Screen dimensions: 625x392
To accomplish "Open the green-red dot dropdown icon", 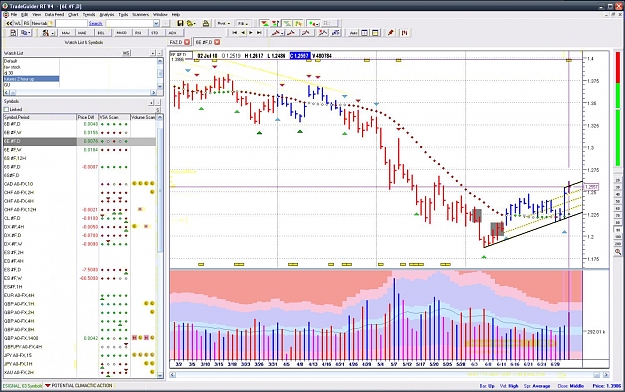I will [313, 24].
